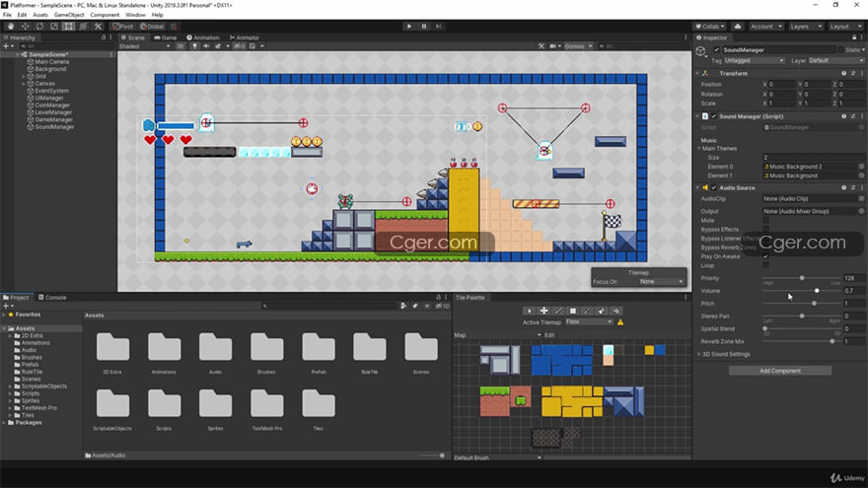Select the Tile Palette box fill tool

point(573,311)
